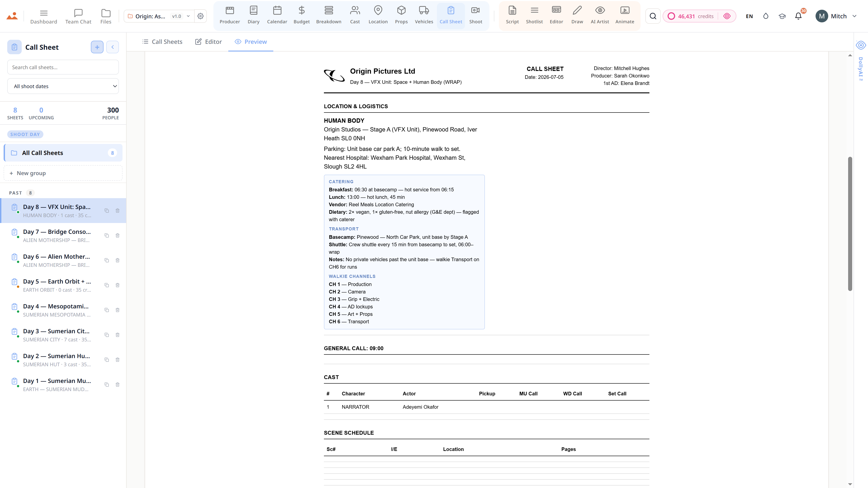Open Files
This screenshot has height=488, width=868.
(x=106, y=16)
